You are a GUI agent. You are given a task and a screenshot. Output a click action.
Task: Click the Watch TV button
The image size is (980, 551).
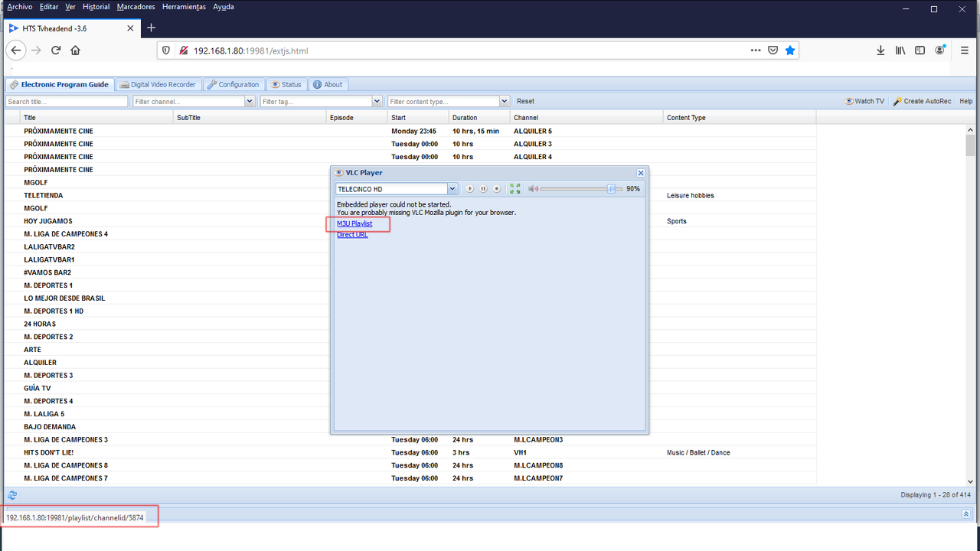(x=864, y=101)
